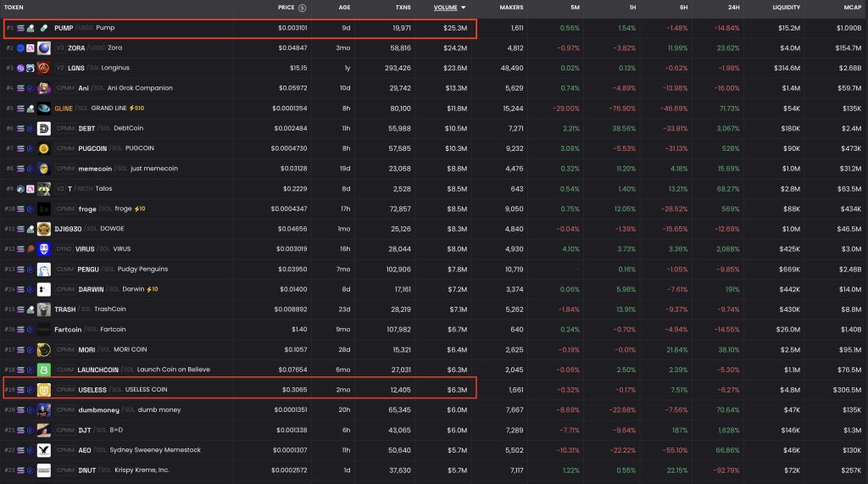Click ZORA price value $0.04847
The width and height of the screenshot is (868, 484).
pos(292,48)
